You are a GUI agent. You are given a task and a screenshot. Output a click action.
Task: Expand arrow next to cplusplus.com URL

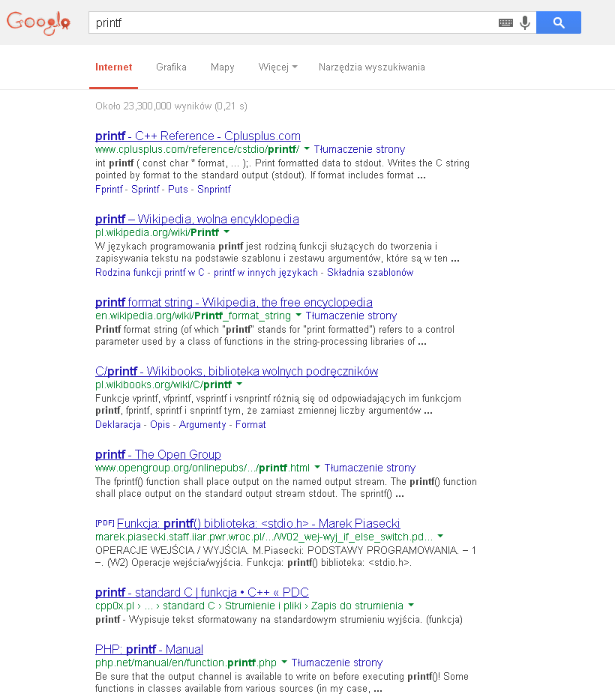307,148
